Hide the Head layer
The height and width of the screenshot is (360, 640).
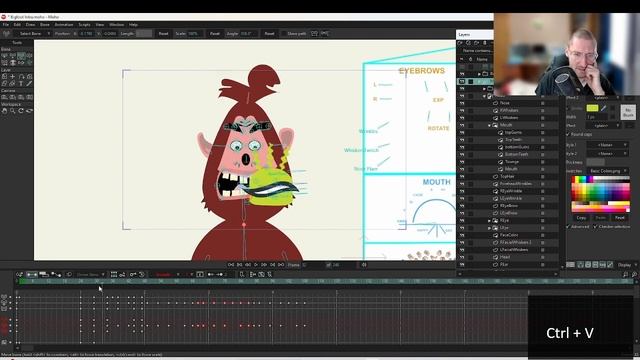(x=462, y=257)
